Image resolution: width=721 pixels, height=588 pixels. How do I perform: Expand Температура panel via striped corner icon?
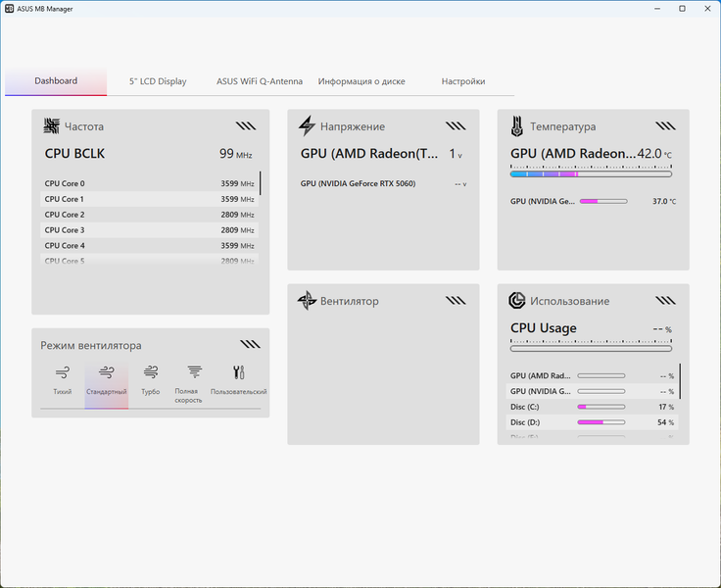tap(665, 126)
